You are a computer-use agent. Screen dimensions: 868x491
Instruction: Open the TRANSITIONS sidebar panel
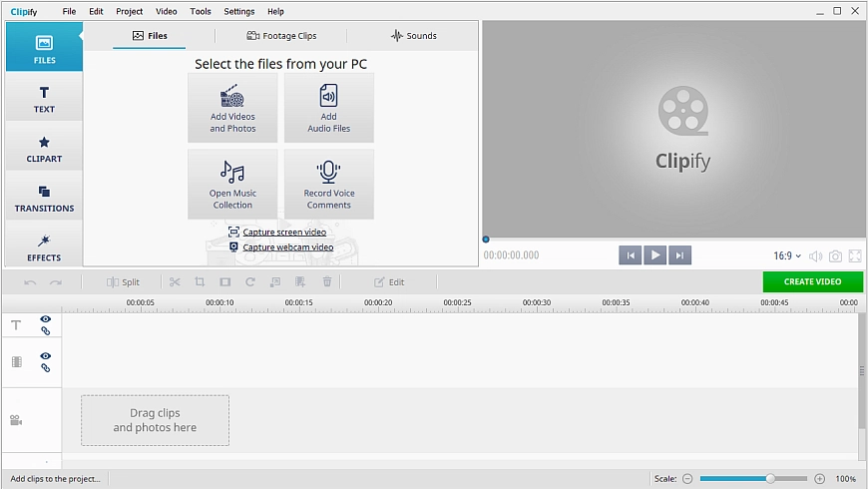tap(44, 197)
